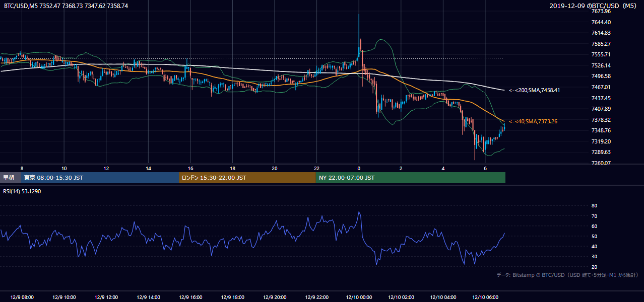Click the RSI scale value 70

coord(594,216)
